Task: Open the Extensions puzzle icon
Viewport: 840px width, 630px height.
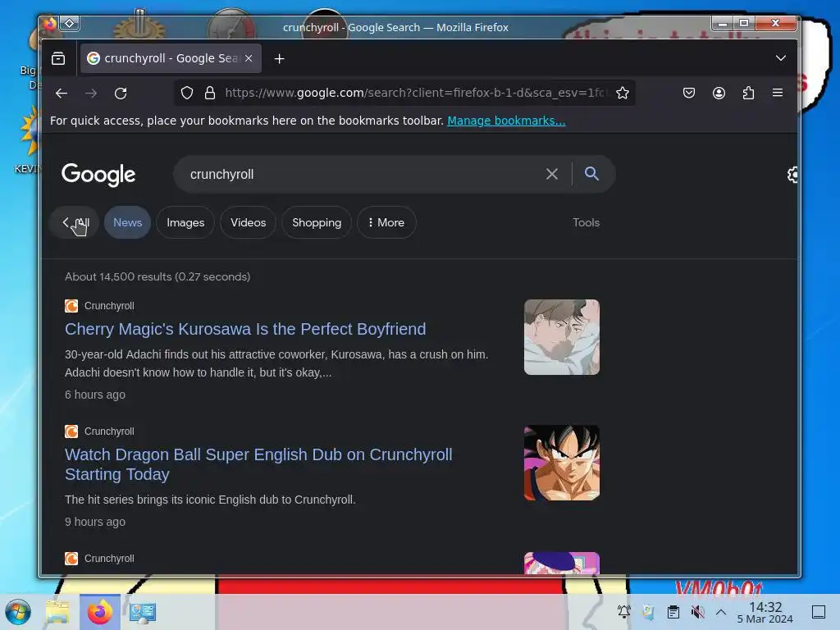Action: [x=748, y=94]
